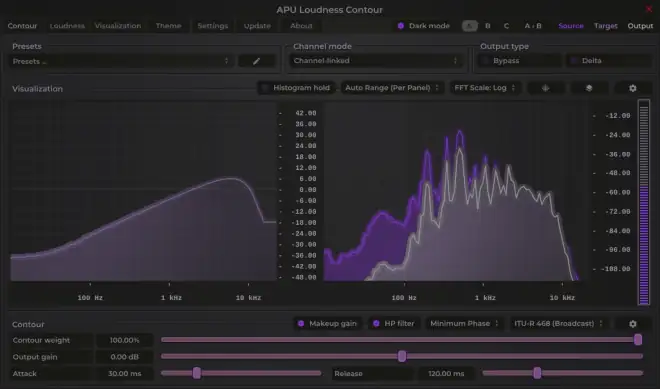Click the vertical level meter on right

644,202
